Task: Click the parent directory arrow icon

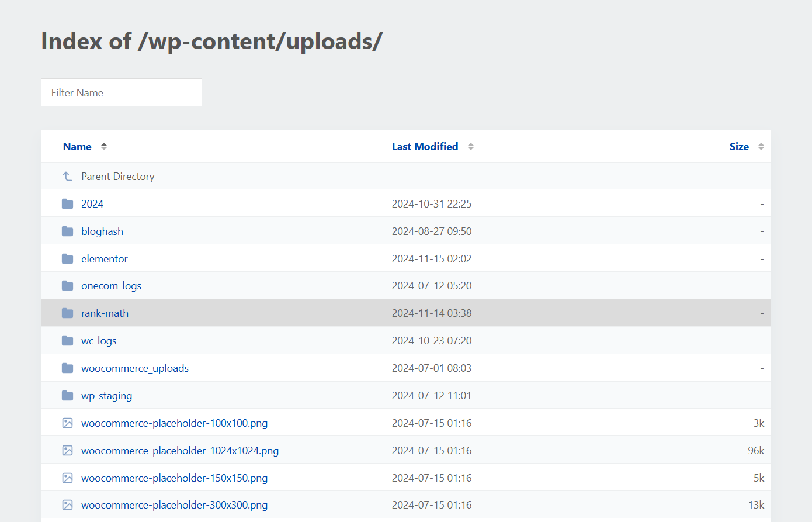Action: (66, 175)
